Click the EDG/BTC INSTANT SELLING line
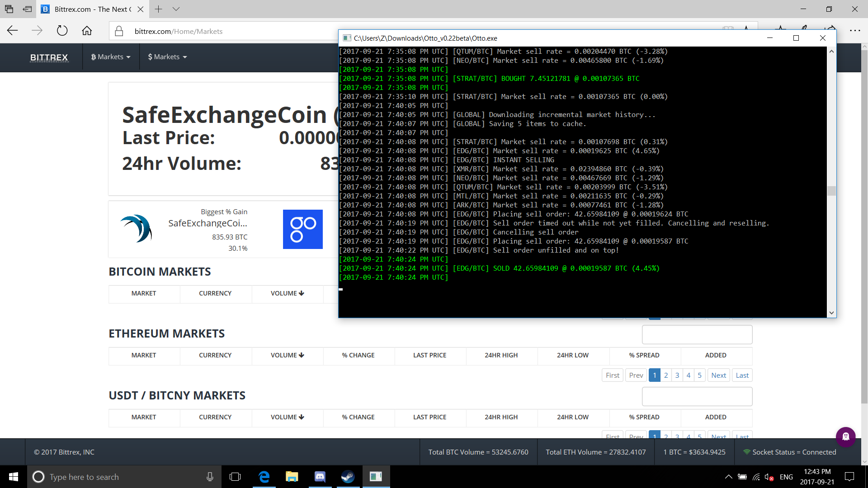 [x=447, y=160]
